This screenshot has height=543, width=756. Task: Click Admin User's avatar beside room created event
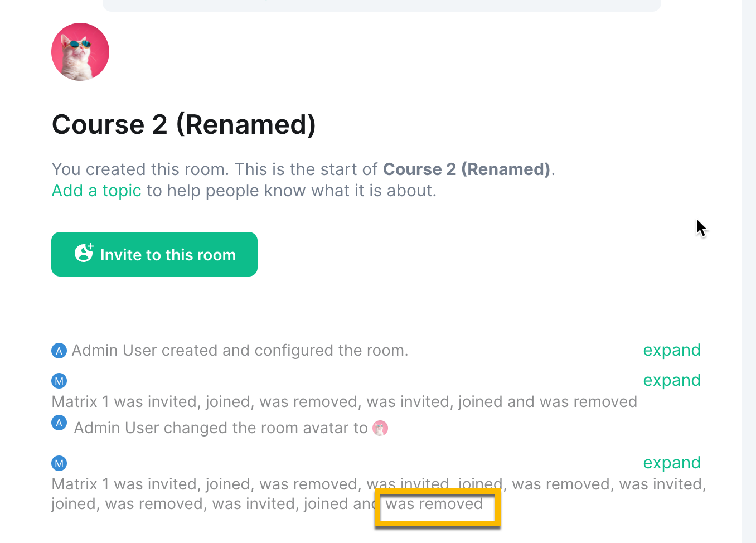[59, 351]
